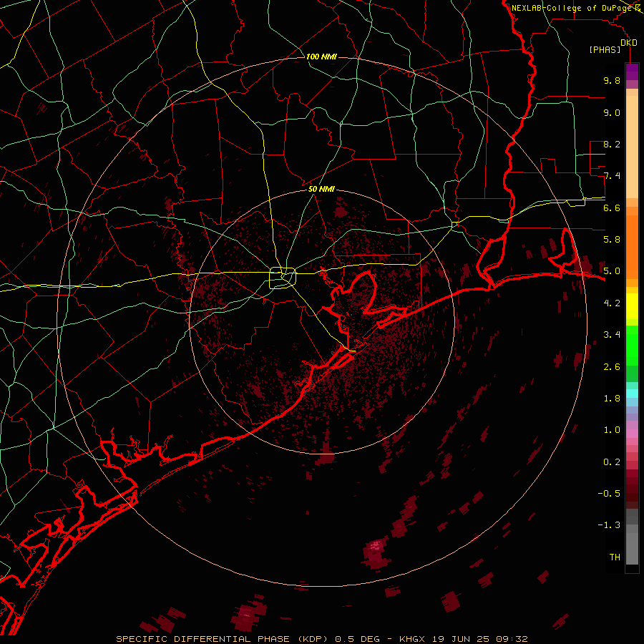This screenshot has height=644, width=644.
Task: Click the [PHAS] legend heading
Action: [x=605, y=49]
